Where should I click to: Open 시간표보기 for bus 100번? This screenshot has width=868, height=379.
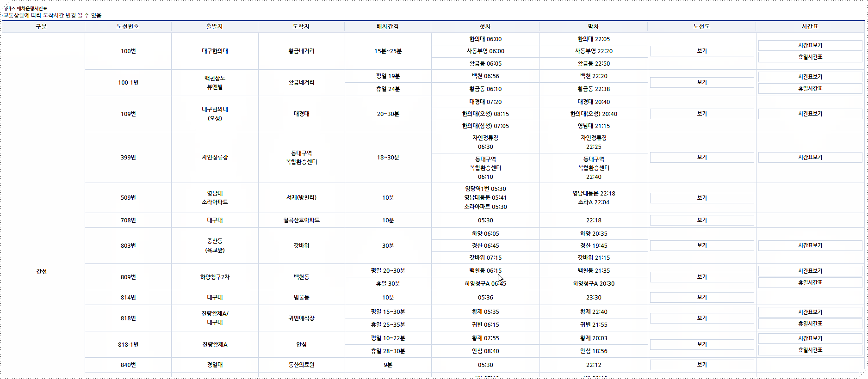(x=810, y=45)
